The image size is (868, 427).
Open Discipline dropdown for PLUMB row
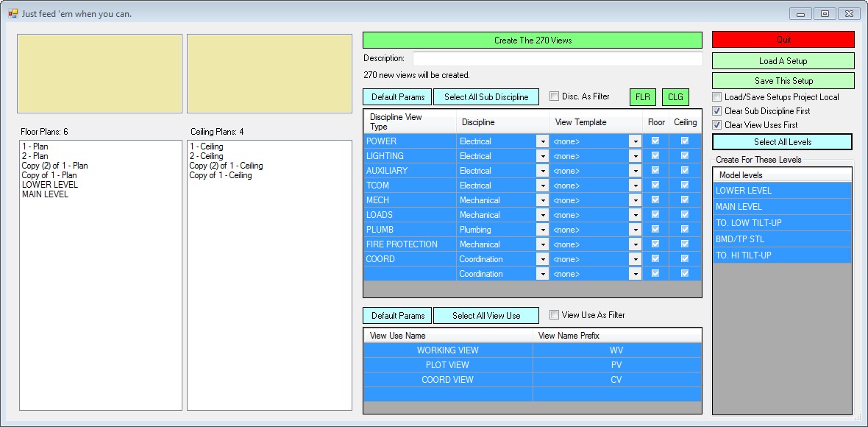coord(542,230)
